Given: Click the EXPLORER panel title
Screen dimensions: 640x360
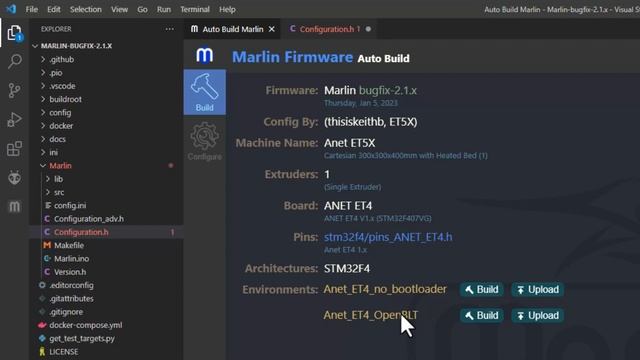Looking at the screenshot, I should coord(56,29).
